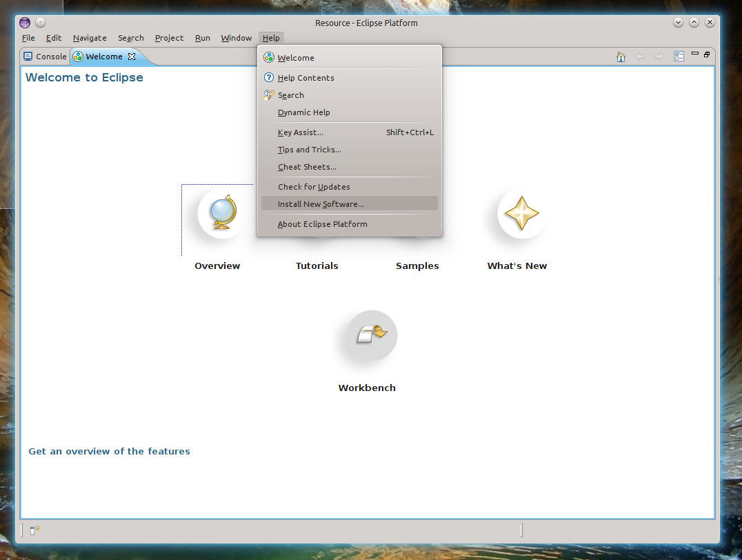The image size is (742, 560).
Task: Click the fast view icon in status bar
Action: point(34,530)
